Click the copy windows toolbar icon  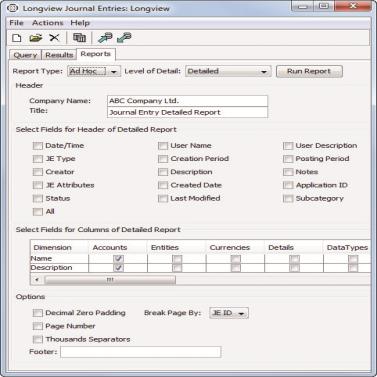coord(79,38)
